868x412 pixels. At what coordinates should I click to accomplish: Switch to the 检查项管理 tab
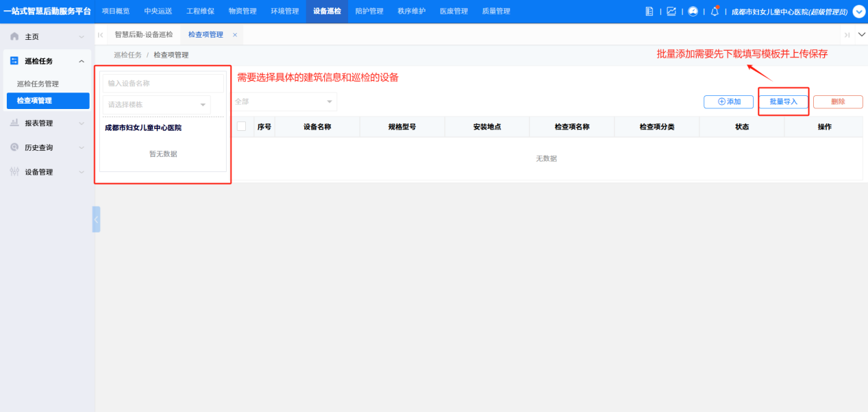206,34
